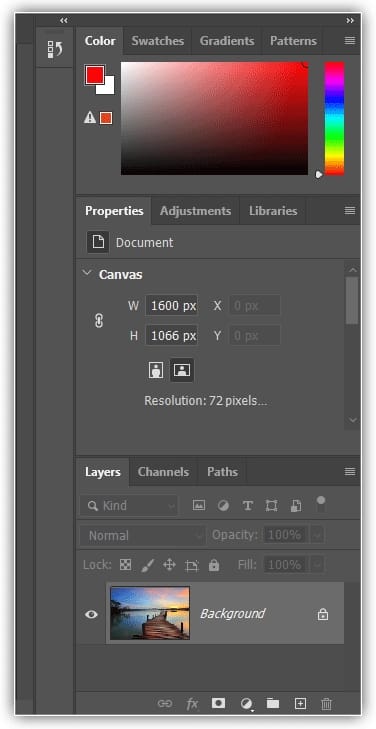
Task: Click the red foreground color swatch
Action: (94, 75)
